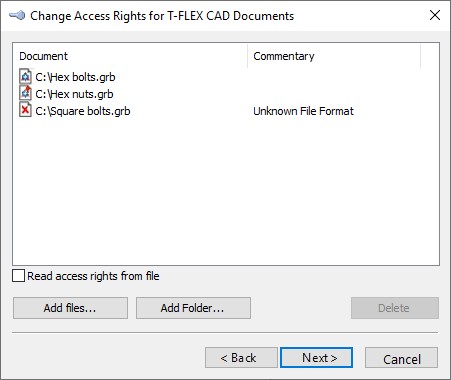Open the Add files dialog
This screenshot has height=380, width=451.
pyautogui.click(x=70, y=308)
